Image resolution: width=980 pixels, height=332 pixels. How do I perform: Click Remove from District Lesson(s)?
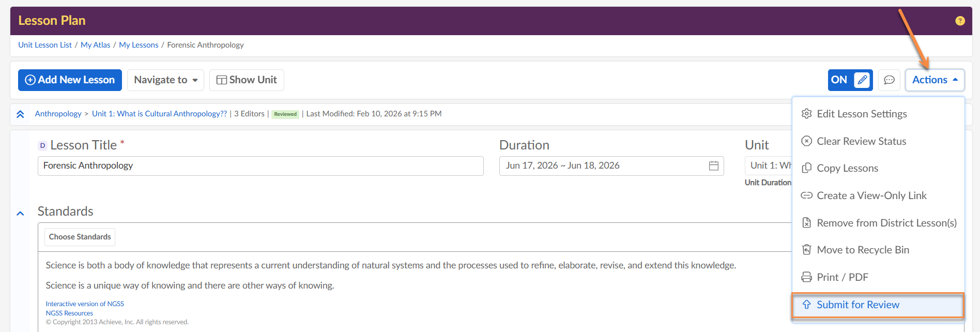(x=886, y=223)
